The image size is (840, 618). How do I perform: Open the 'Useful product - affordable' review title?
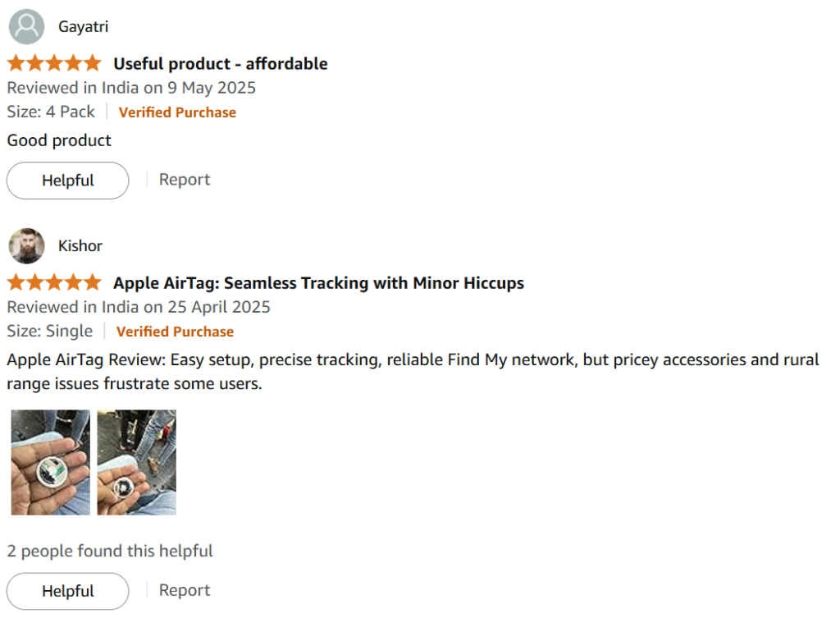[220, 64]
